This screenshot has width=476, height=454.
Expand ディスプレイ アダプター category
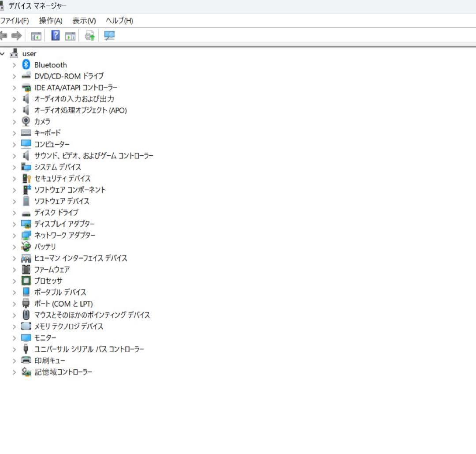click(14, 224)
